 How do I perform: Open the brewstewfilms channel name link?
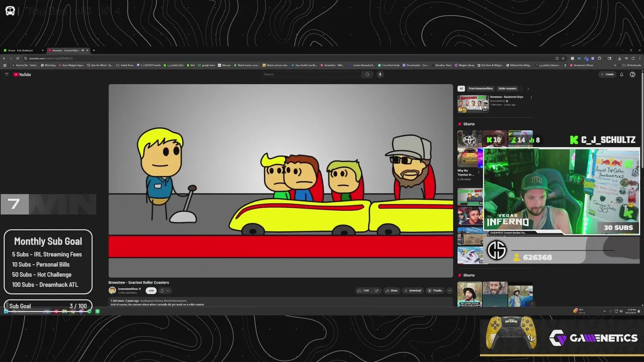click(x=128, y=289)
